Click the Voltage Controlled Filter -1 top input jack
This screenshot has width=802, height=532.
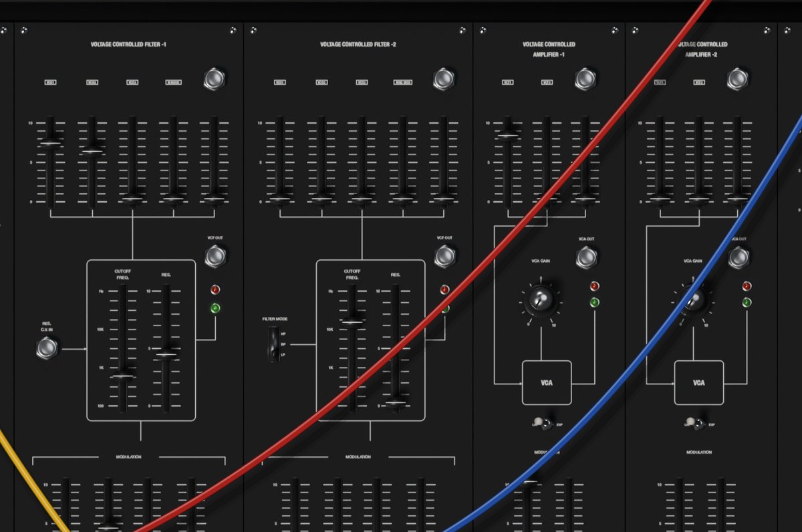click(214, 79)
